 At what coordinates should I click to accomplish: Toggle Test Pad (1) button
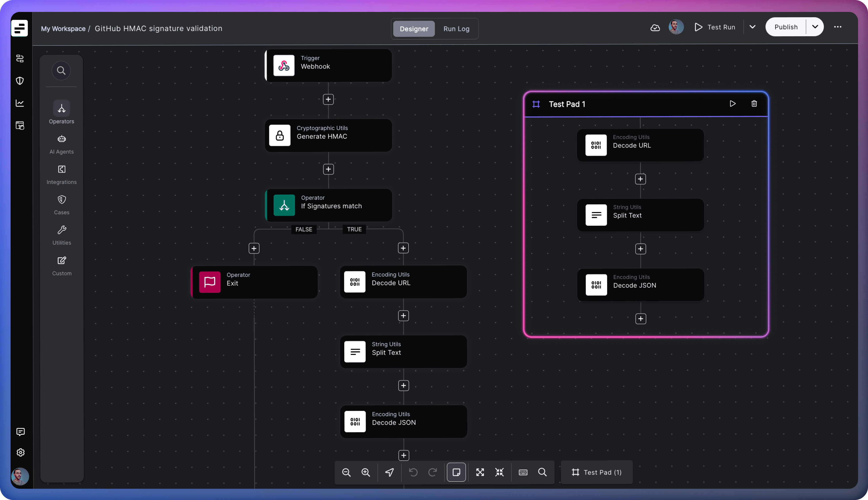click(x=597, y=472)
